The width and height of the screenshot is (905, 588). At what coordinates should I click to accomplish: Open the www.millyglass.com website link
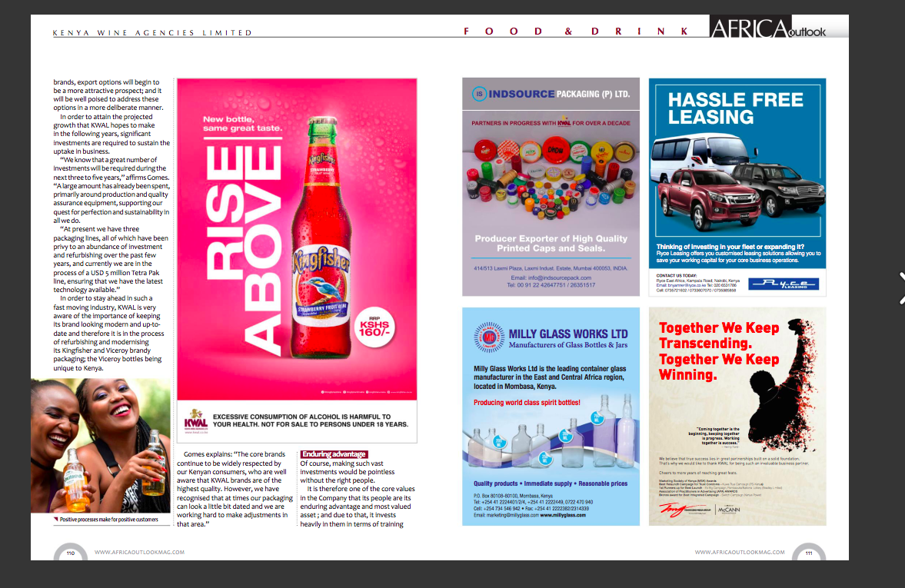563,515
